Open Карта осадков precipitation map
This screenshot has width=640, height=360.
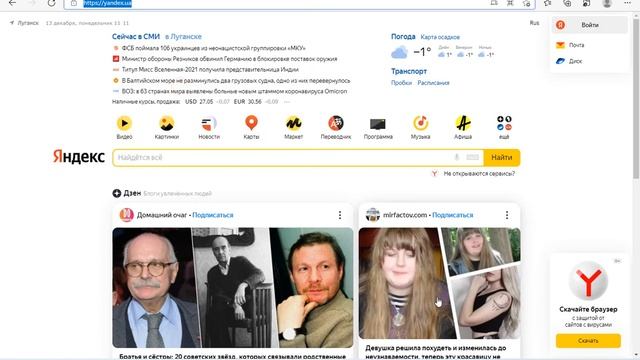point(440,37)
